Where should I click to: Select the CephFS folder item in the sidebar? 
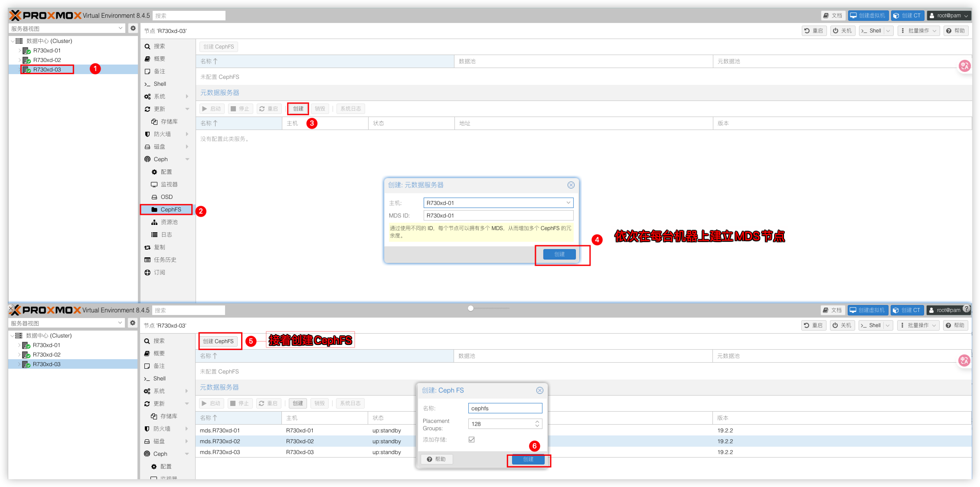point(167,210)
